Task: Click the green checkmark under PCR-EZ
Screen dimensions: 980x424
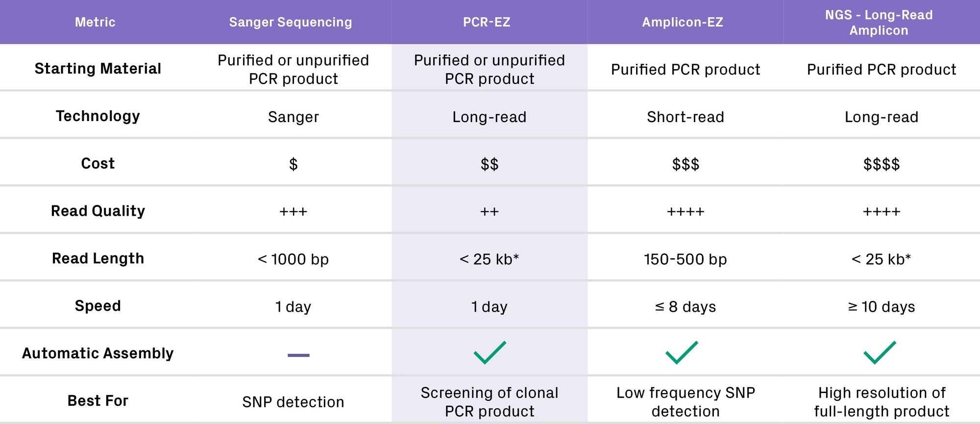Action: (490, 352)
